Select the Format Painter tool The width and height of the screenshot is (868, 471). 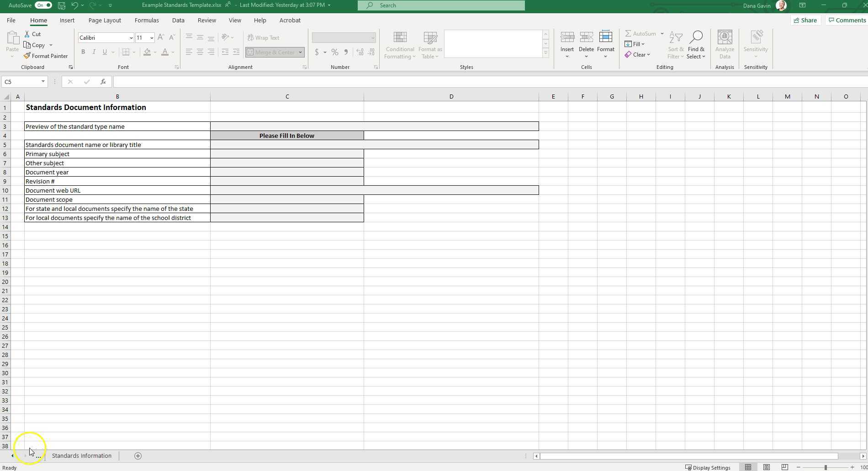click(x=46, y=56)
